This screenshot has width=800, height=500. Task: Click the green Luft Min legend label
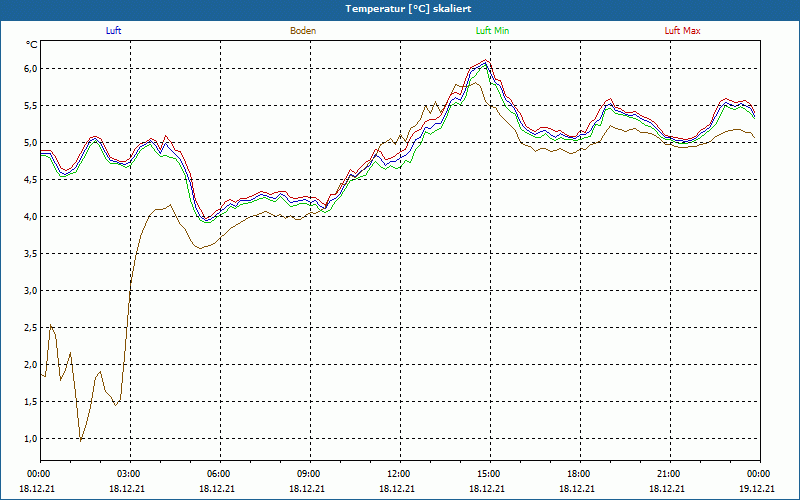click(492, 31)
